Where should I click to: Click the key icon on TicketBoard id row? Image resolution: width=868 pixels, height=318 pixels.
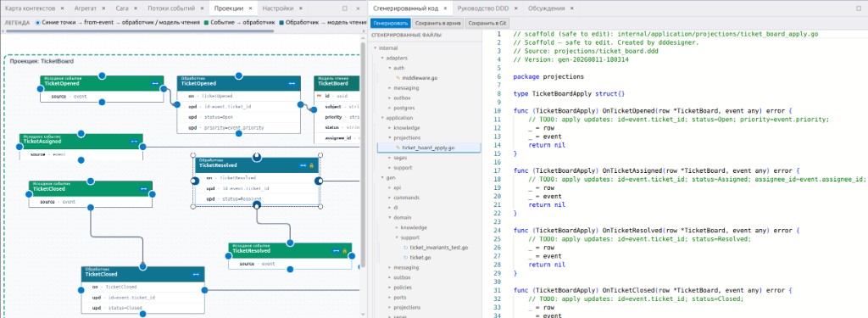[319, 96]
